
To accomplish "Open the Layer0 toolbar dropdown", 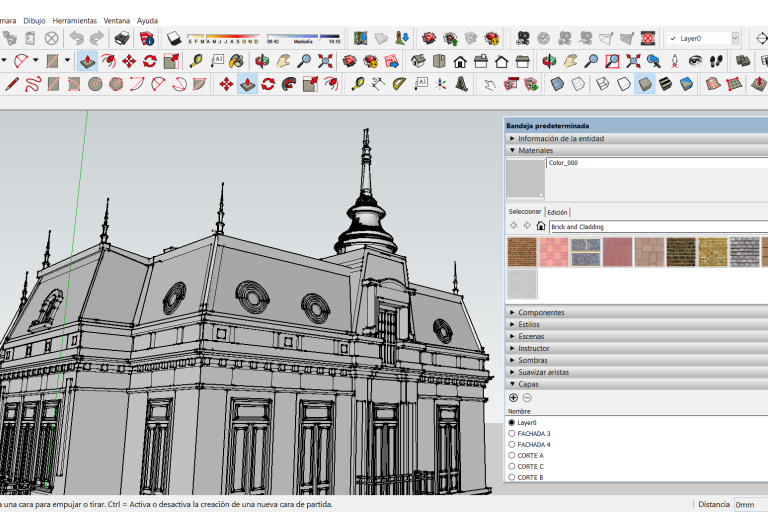I will tap(735, 38).
